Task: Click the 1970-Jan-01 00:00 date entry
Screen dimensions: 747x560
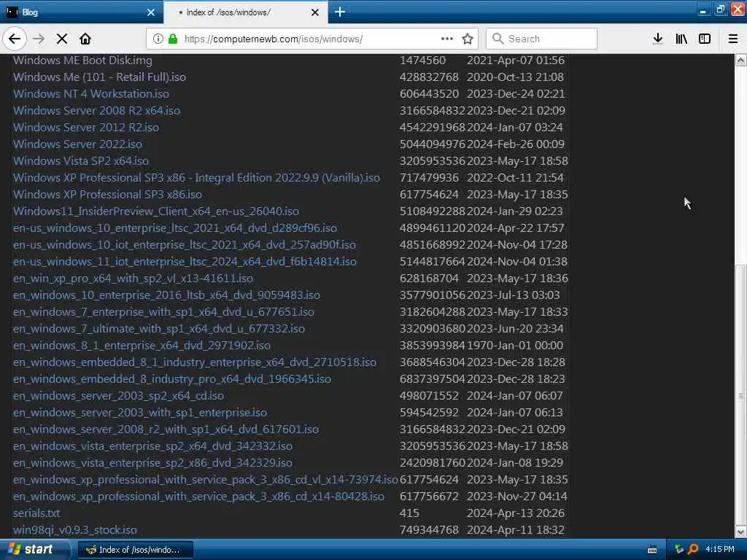Action: coord(514,345)
